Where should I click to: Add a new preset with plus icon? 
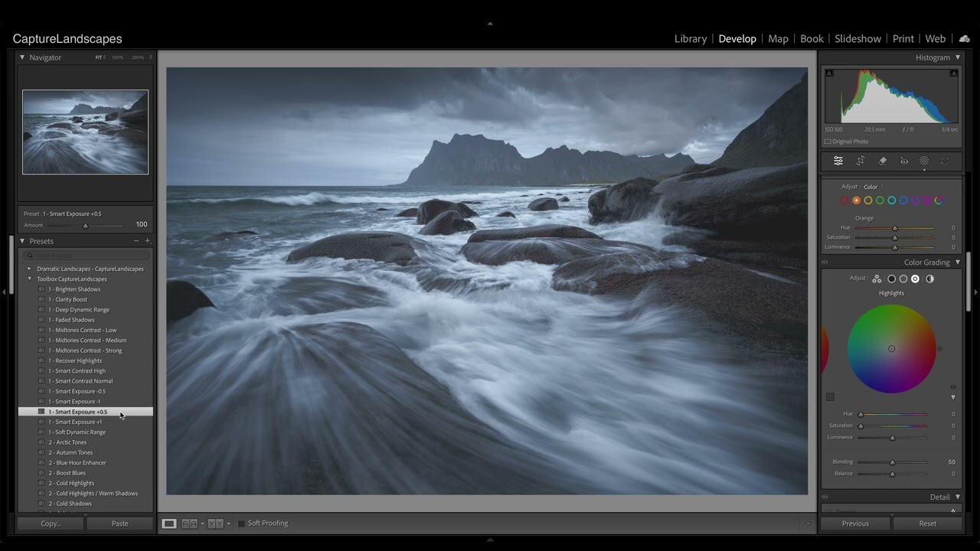tap(148, 241)
